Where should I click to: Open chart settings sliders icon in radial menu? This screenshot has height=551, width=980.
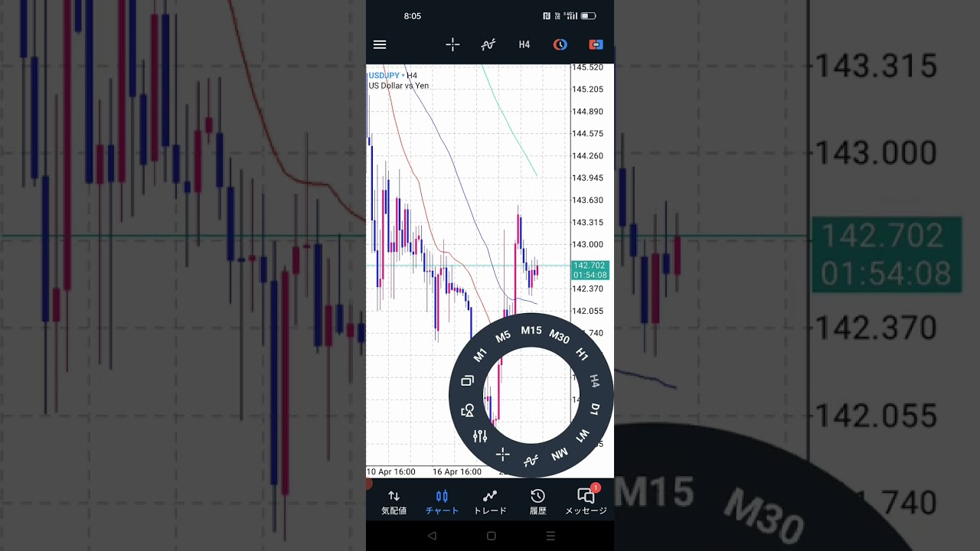point(480,436)
